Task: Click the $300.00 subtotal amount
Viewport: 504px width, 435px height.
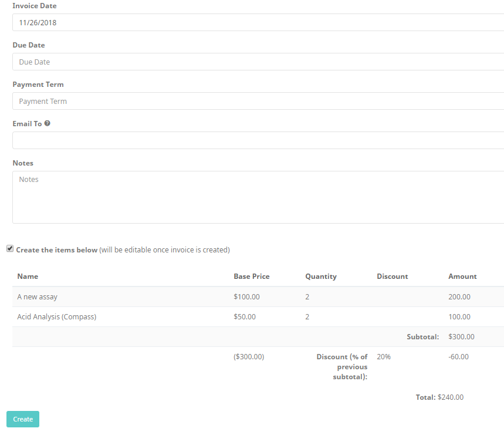Action: (x=461, y=337)
